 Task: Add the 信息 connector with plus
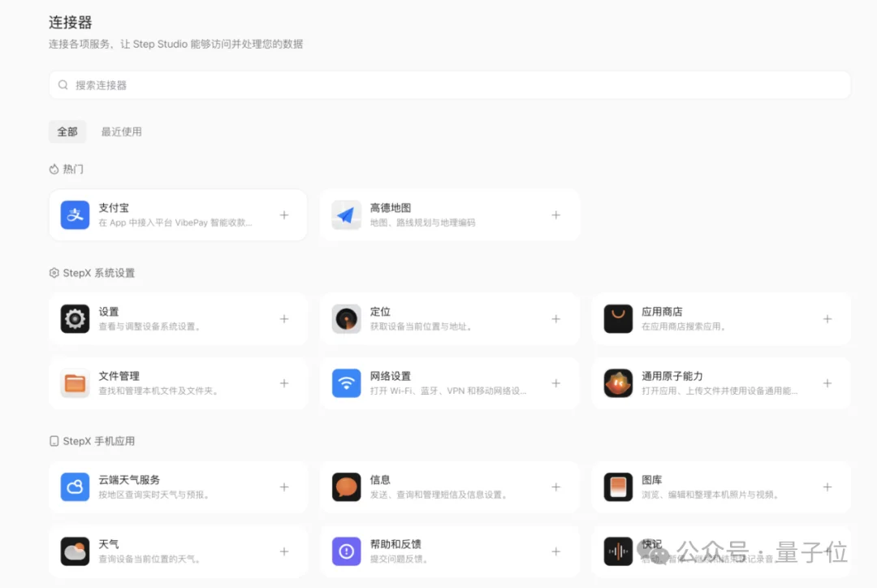556,486
